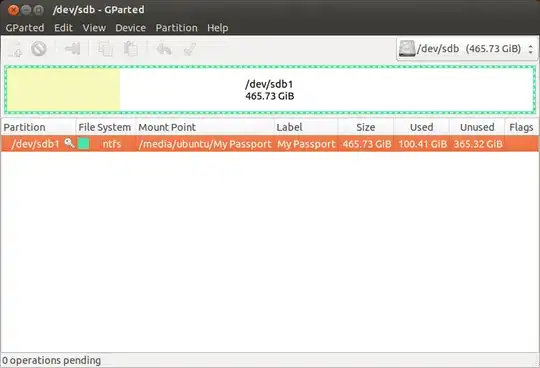Click the Copy partition toolbar icon
540x368 pixels.
[105, 49]
